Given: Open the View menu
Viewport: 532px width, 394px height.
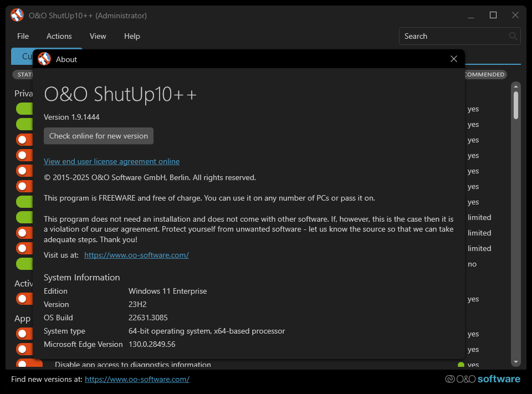Looking at the screenshot, I should click(98, 36).
